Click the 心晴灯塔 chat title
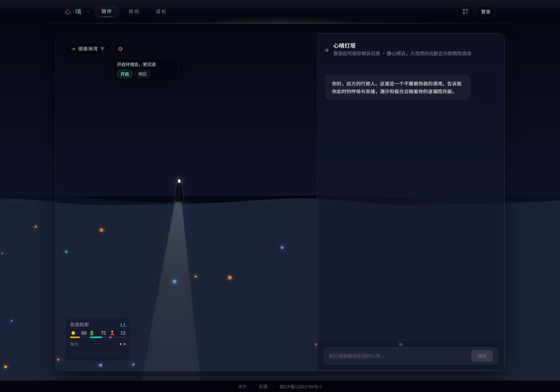Screen dimensions: 560x392 pos(344,46)
